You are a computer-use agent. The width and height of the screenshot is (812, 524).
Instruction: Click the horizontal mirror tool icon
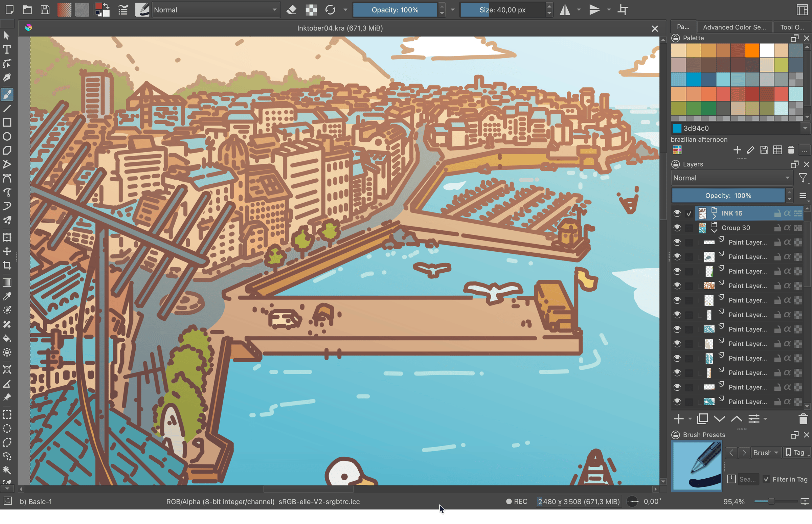pos(565,10)
